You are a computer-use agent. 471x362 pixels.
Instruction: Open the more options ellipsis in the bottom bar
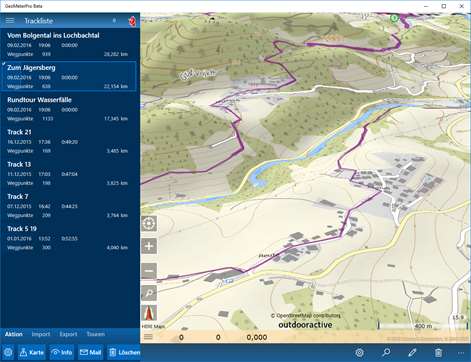point(461,353)
